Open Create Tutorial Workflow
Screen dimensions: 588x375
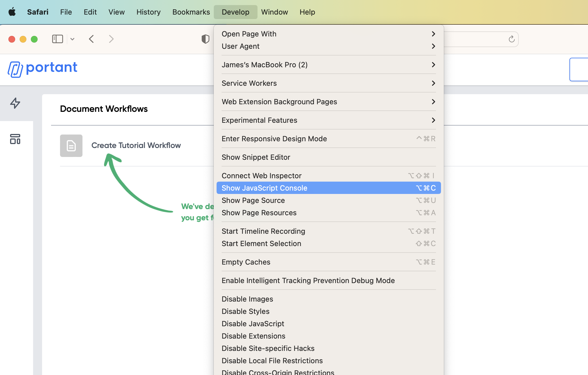[136, 145]
